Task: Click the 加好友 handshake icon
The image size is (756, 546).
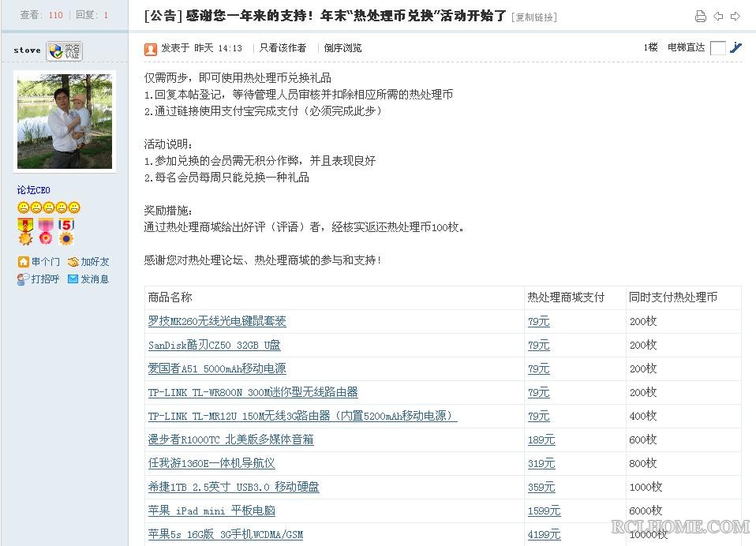Action: click(x=73, y=262)
